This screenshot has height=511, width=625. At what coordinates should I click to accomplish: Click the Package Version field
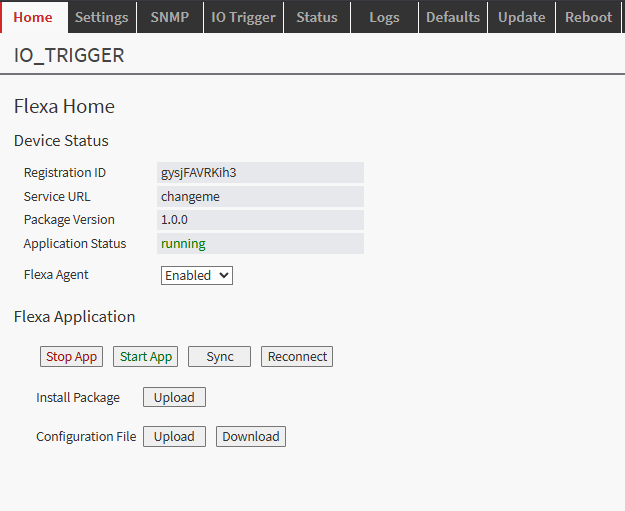tap(260, 220)
